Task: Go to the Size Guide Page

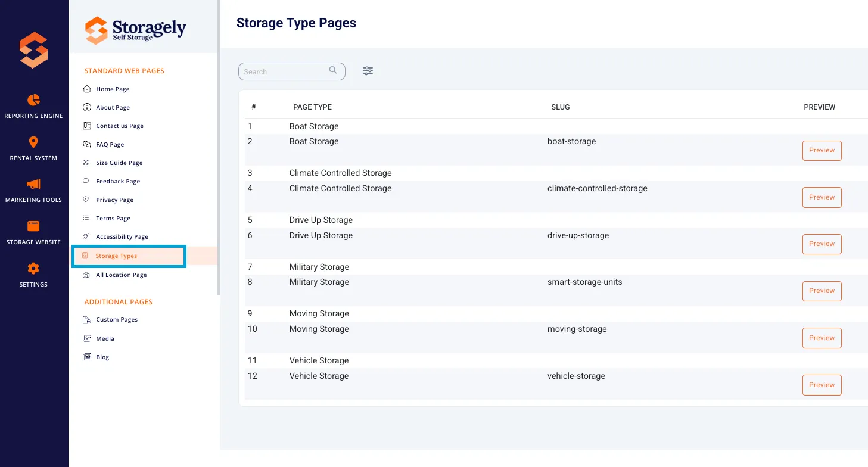Action: point(119,163)
